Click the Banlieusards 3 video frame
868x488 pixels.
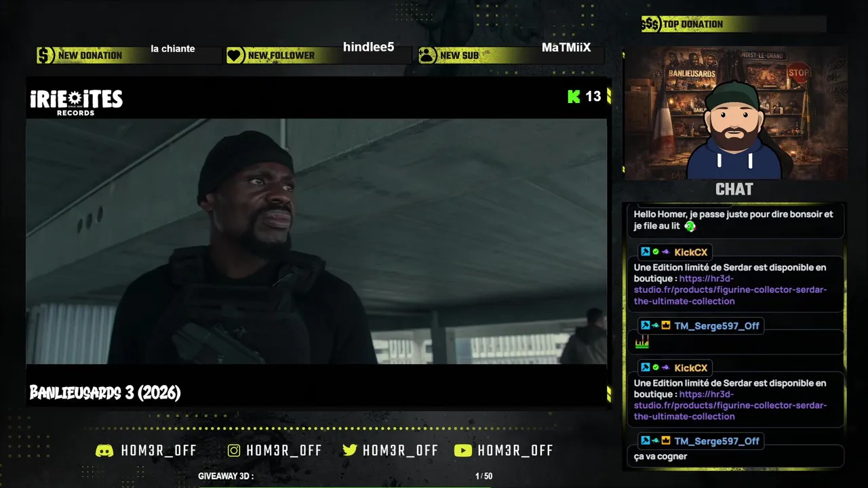316,241
